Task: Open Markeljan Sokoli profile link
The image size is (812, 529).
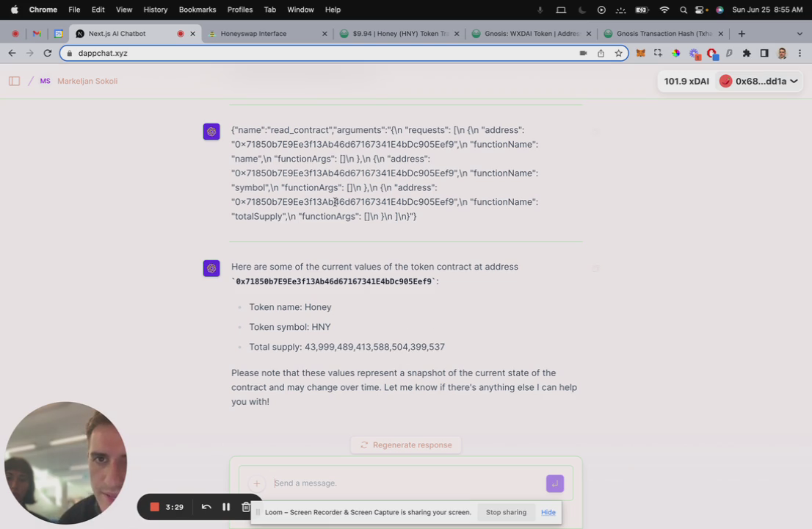Action: [87, 82]
